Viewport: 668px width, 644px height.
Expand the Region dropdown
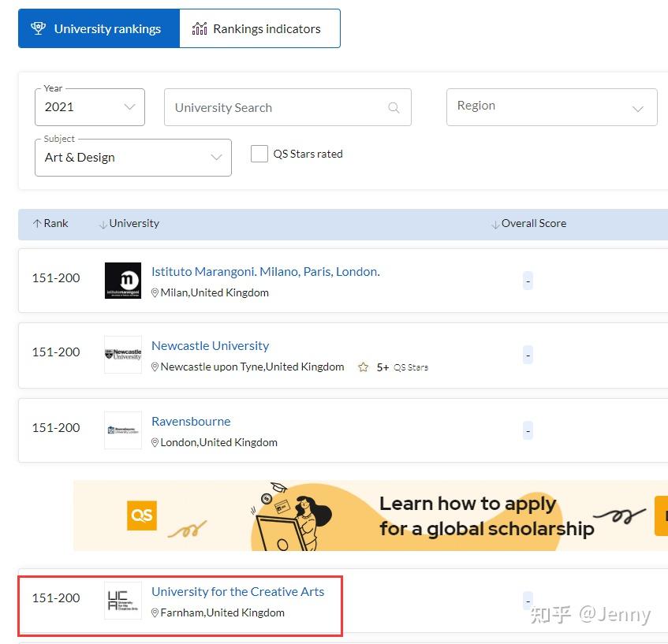pos(552,106)
